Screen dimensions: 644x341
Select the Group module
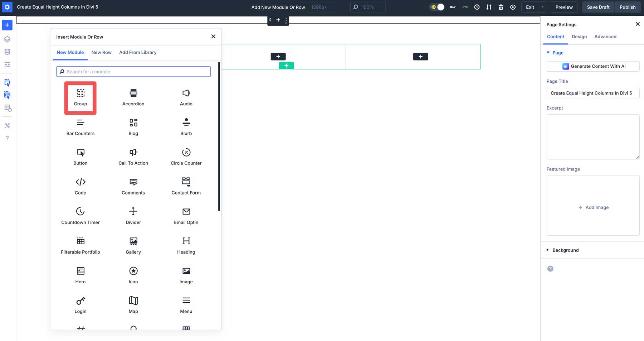click(80, 97)
